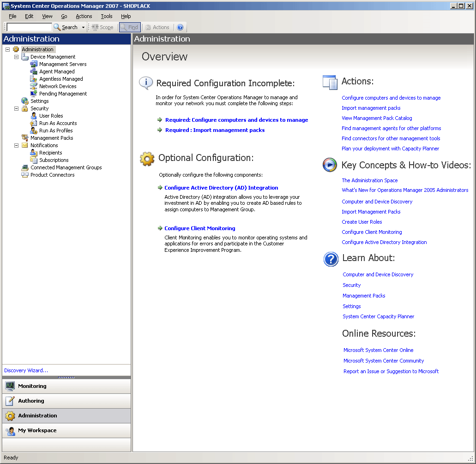Click the Connected Management Groups icon
Image resolution: width=476 pixels, height=464 pixels.
pyautogui.click(x=24, y=167)
